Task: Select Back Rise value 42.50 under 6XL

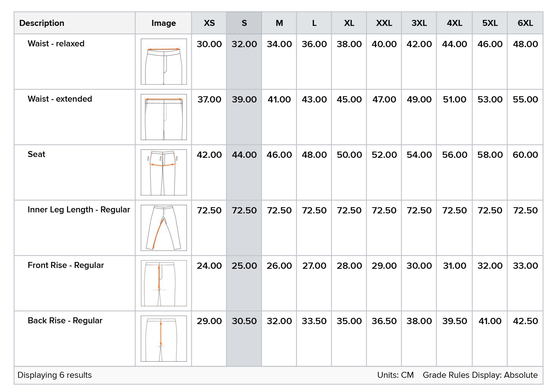Action: 525,321
